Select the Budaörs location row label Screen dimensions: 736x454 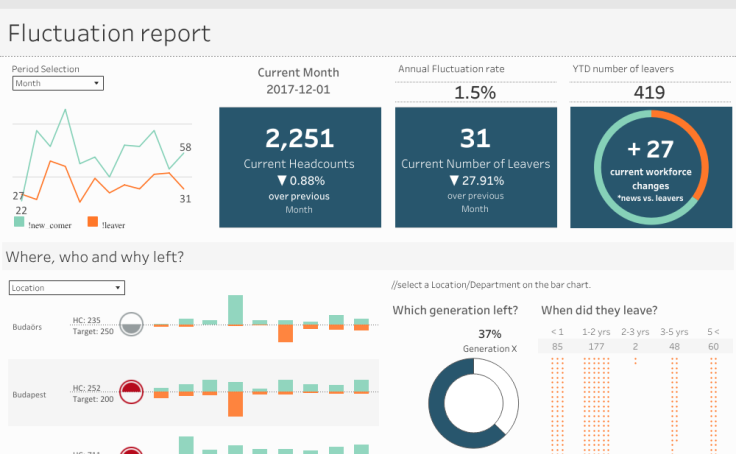coord(26,327)
